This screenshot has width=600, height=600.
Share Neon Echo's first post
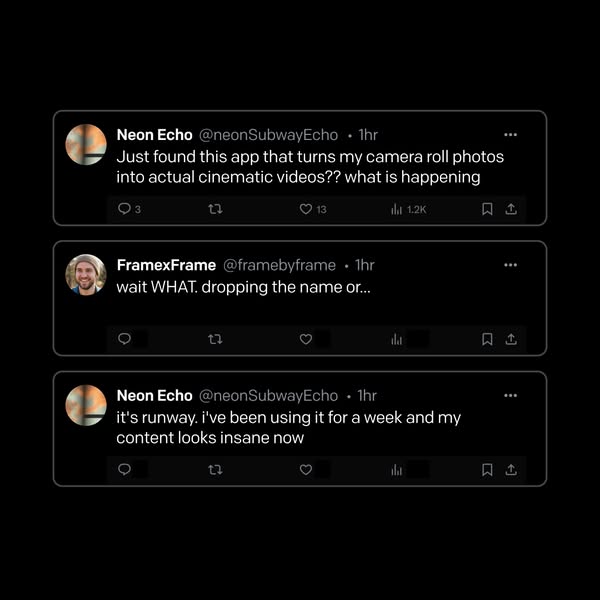coord(511,209)
